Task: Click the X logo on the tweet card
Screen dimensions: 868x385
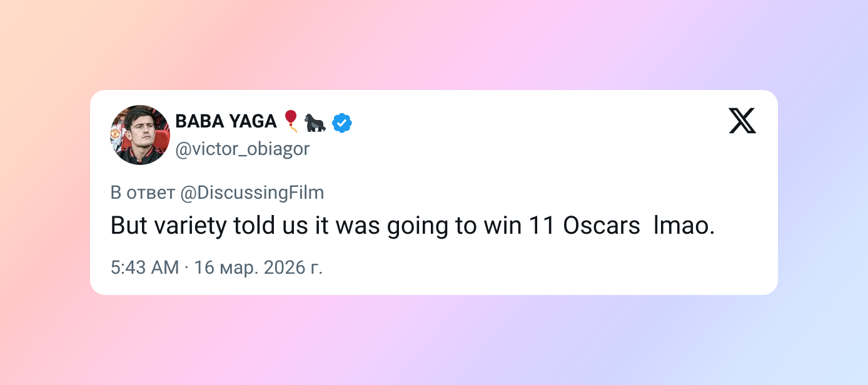Action: (742, 121)
